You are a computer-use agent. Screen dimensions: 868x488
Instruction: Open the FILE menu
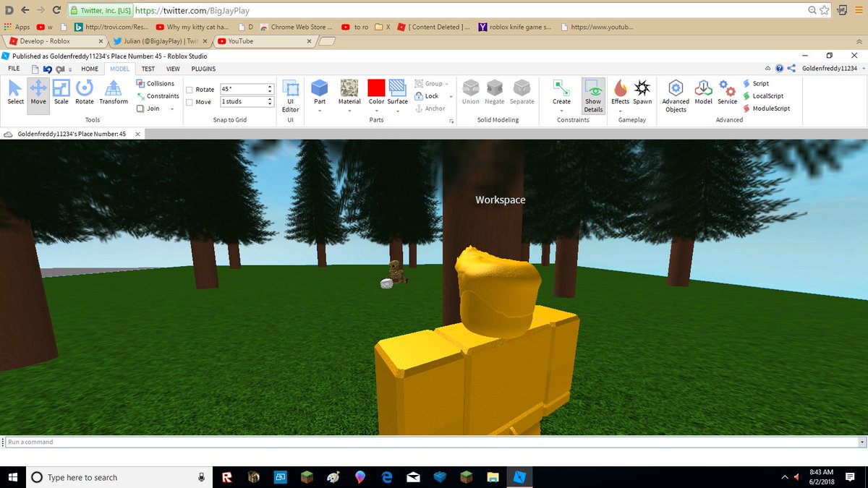14,69
